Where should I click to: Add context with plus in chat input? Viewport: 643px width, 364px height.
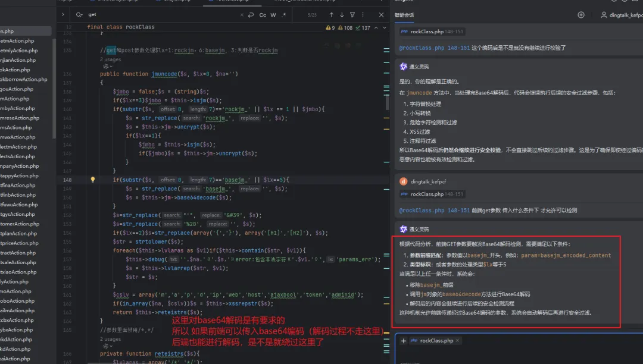(404, 341)
